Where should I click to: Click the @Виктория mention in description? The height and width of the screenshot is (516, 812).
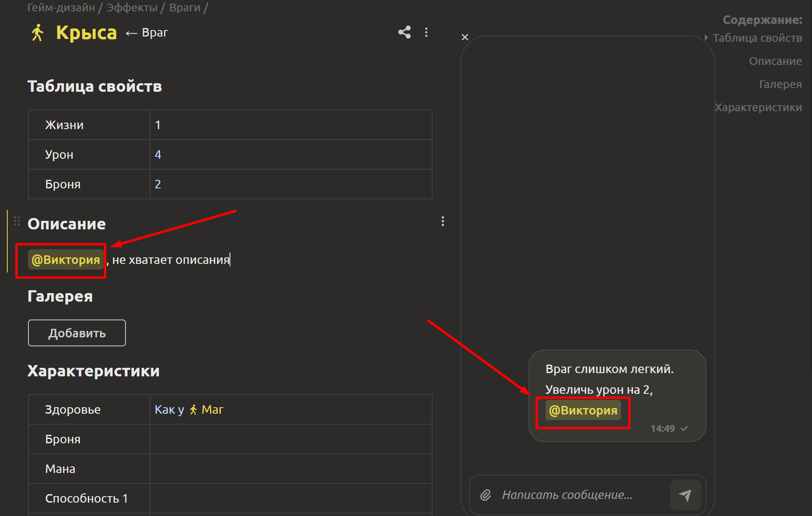click(x=66, y=260)
